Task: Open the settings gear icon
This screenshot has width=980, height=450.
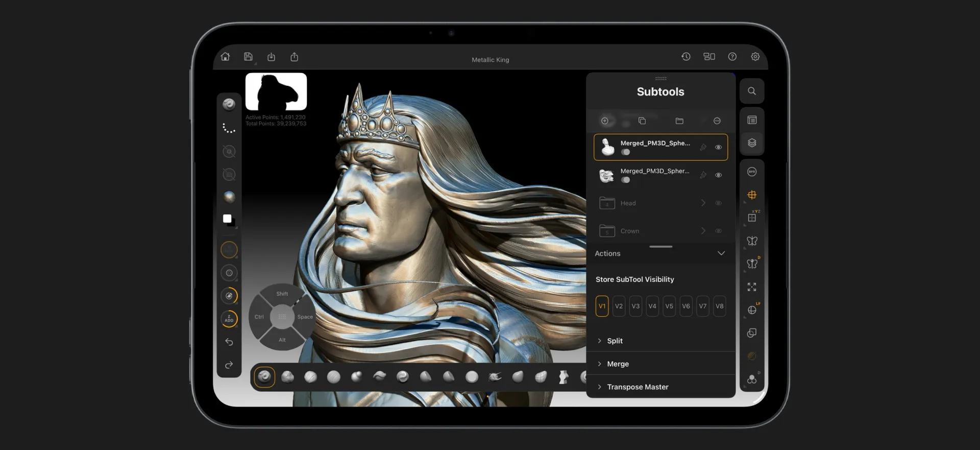Action: point(755,57)
